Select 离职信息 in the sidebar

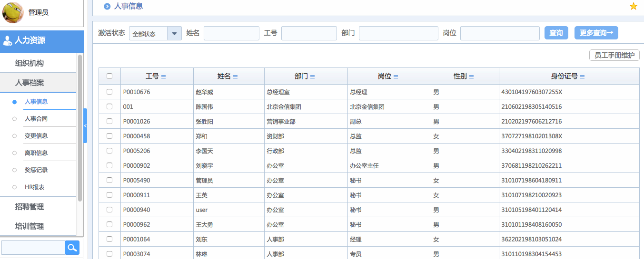click(36, 153)
